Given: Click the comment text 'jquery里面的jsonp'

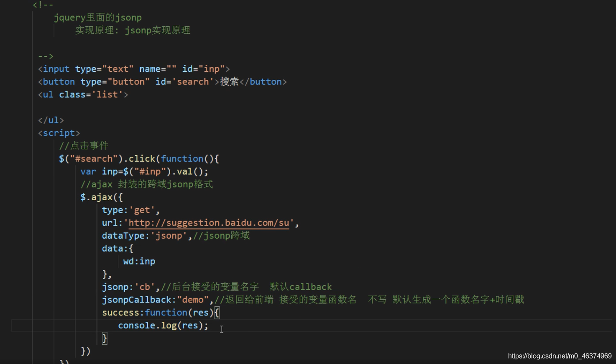Looking at the screenshot, I should 98,18.
